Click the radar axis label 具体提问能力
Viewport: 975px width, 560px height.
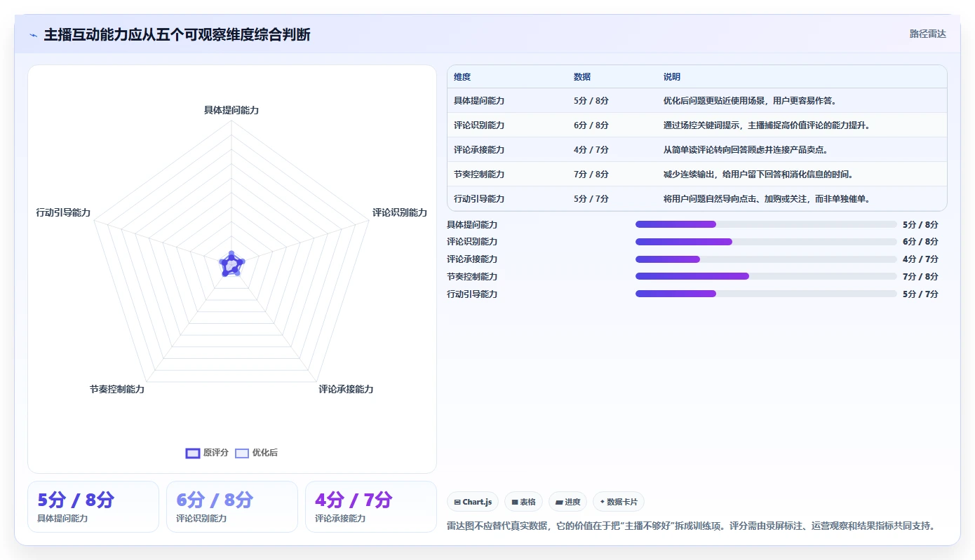231,110
